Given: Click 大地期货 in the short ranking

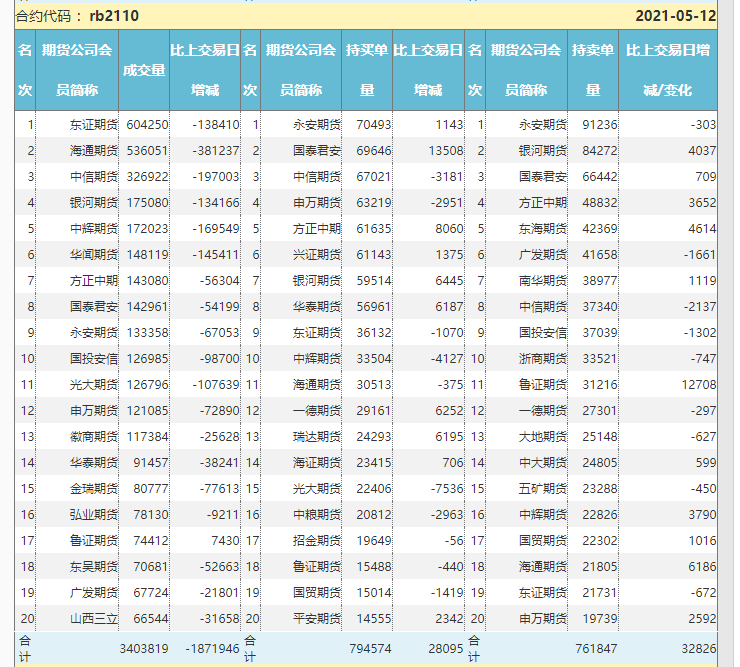Looking at the screenshot, I should pyautogui.click(x=542, y=436).
